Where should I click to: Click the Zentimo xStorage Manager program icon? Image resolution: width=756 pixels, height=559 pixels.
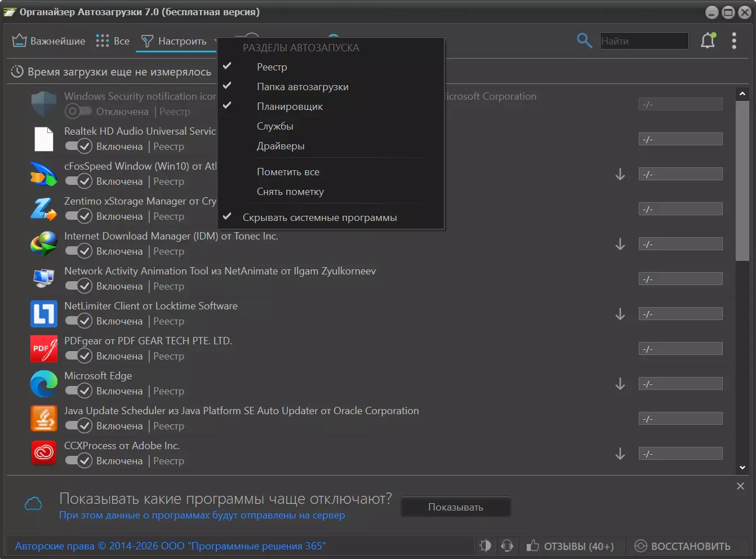pos(44,209)
